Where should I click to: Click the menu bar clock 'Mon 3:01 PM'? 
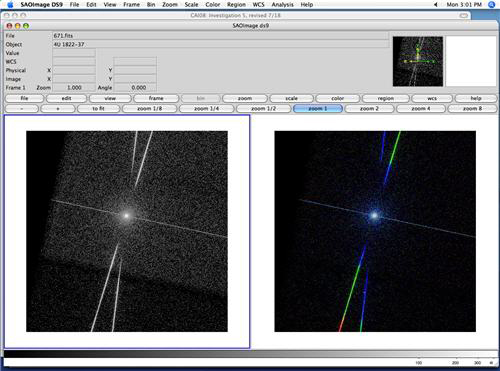pos(464,5)
